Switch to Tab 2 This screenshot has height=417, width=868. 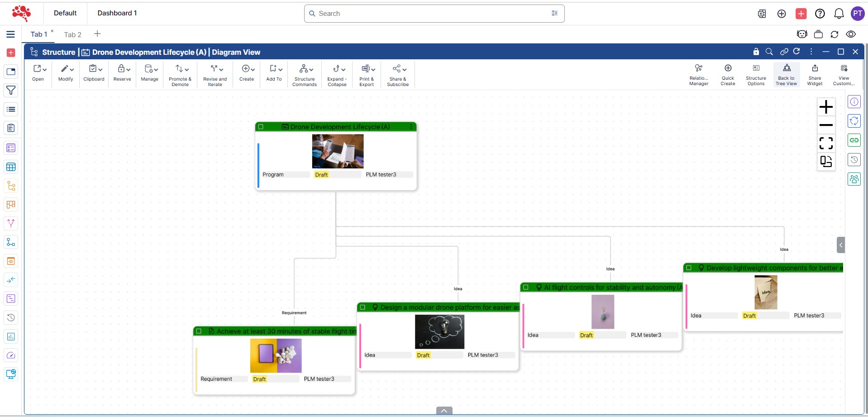point(72,34)
